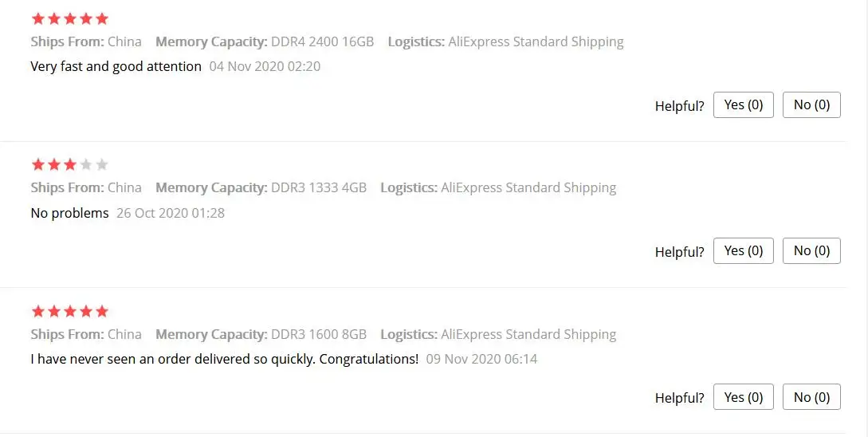Click the "DDR3 1600 8GB" memory capacity text

(x=319, y=334)
